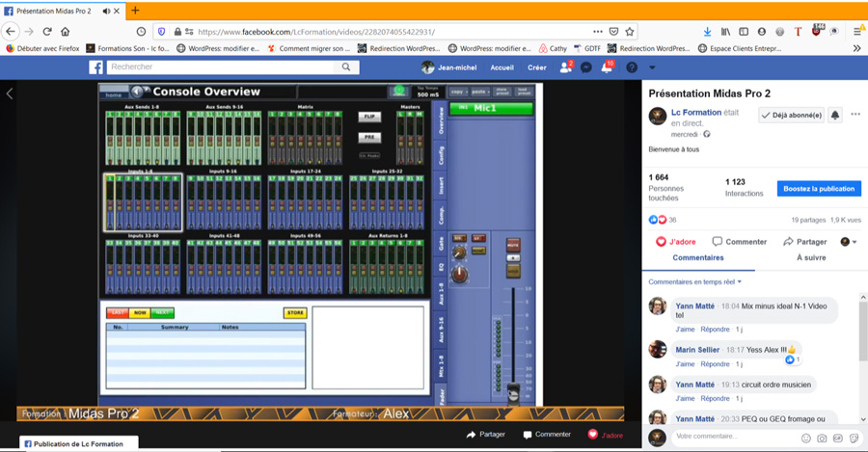Show more bookmarks with double chevron
The height and width of the screenshot is (452, 868).
(857, 49)
